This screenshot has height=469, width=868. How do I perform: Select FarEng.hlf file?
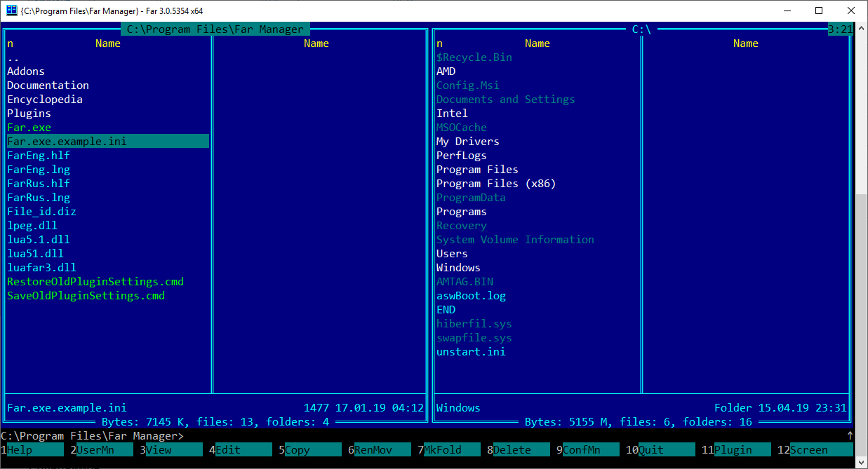click(39, 156)
